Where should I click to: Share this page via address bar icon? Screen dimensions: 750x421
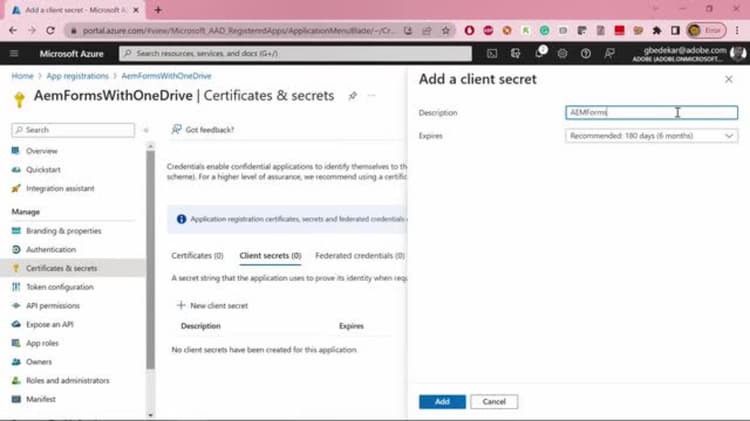[427, 31]
